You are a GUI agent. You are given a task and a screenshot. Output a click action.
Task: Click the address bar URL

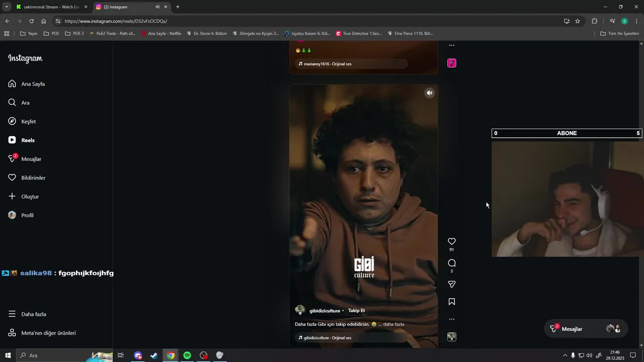tap(116, 21)
